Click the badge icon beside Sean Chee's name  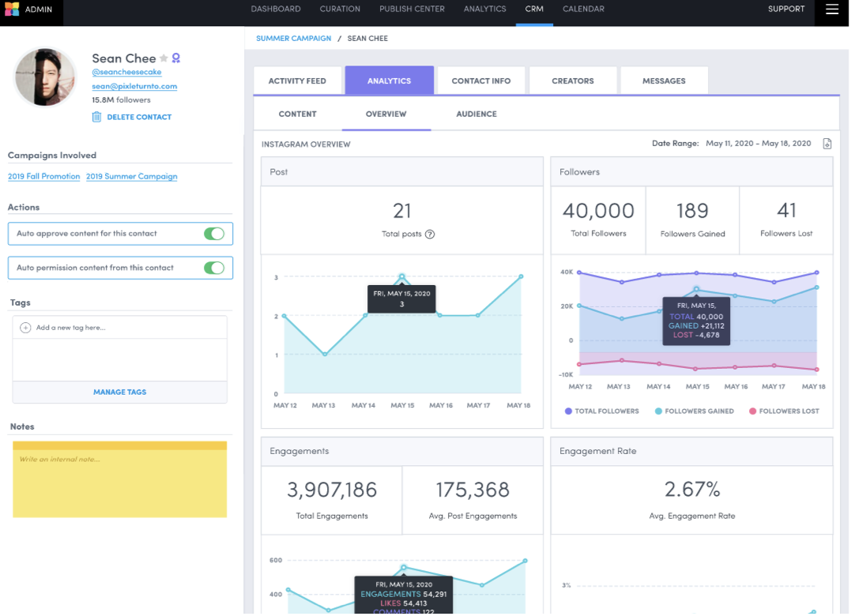click(x=176, y=58)
